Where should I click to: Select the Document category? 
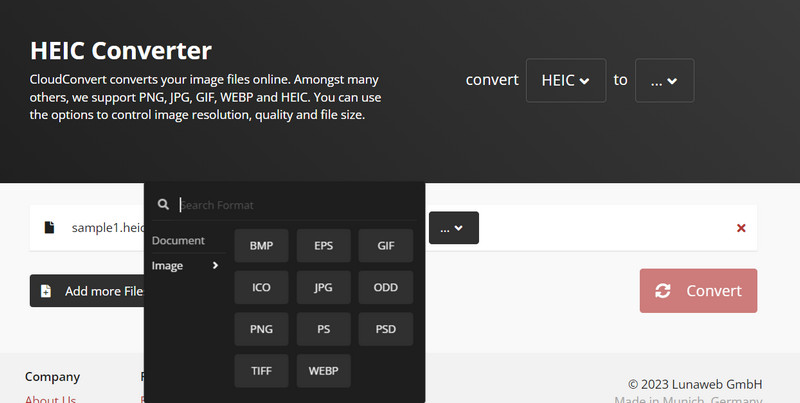click(x=178, y=241)
